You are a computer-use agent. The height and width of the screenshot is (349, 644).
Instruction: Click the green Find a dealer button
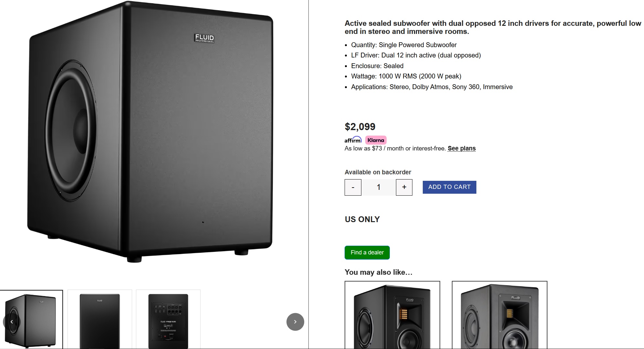pos(367,252)
